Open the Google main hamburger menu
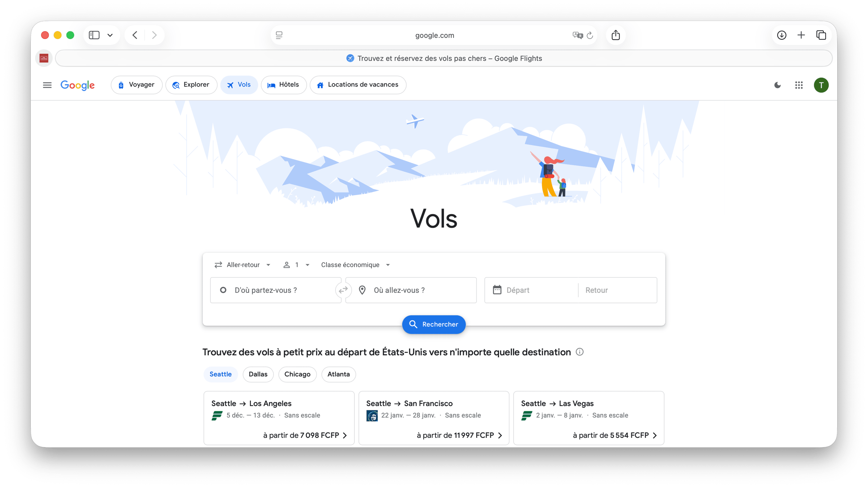868x488 pixels. coord(47,85)
